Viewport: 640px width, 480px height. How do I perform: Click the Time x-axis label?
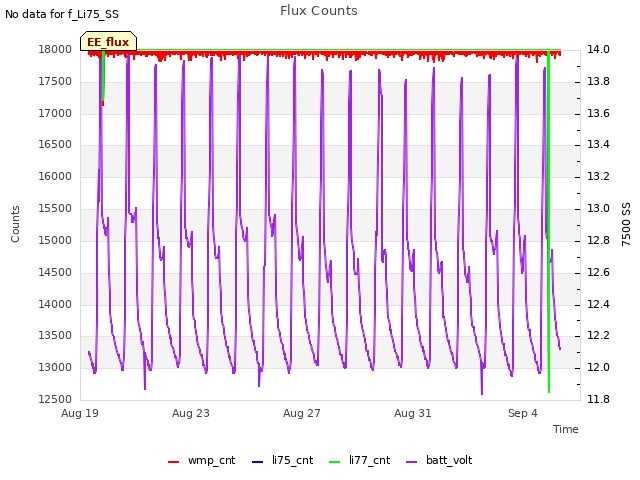click(x=566, y=429)
